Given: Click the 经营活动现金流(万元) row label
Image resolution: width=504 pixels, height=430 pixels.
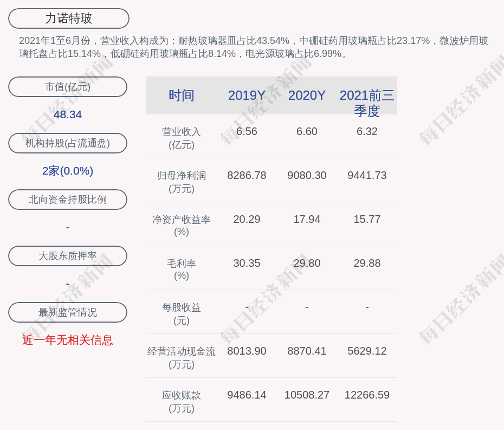Looking at the screenshot, I should [182, 358].
